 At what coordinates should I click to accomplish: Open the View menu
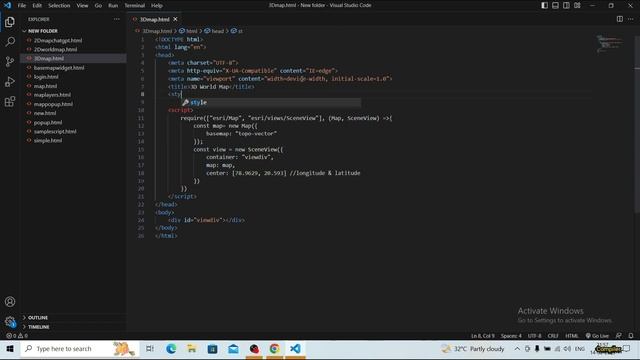pos(82,5)
